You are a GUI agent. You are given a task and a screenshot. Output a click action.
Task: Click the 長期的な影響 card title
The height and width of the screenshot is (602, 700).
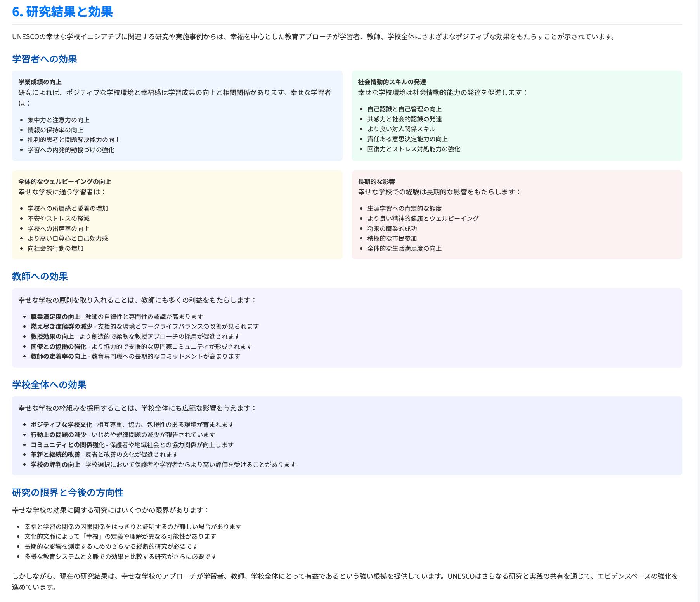(376, 182)
